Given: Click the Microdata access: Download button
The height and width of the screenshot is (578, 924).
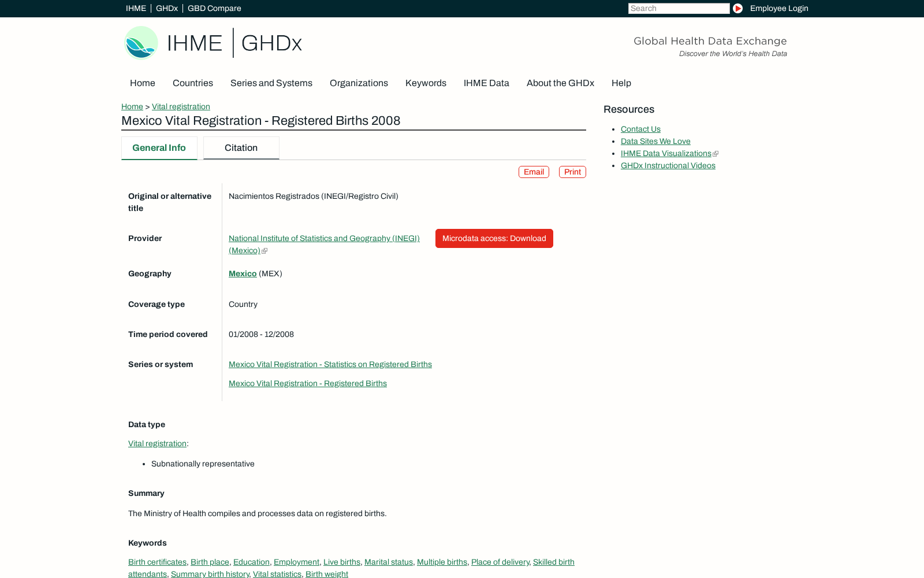Looking at the screenshot, I should 494,238.
